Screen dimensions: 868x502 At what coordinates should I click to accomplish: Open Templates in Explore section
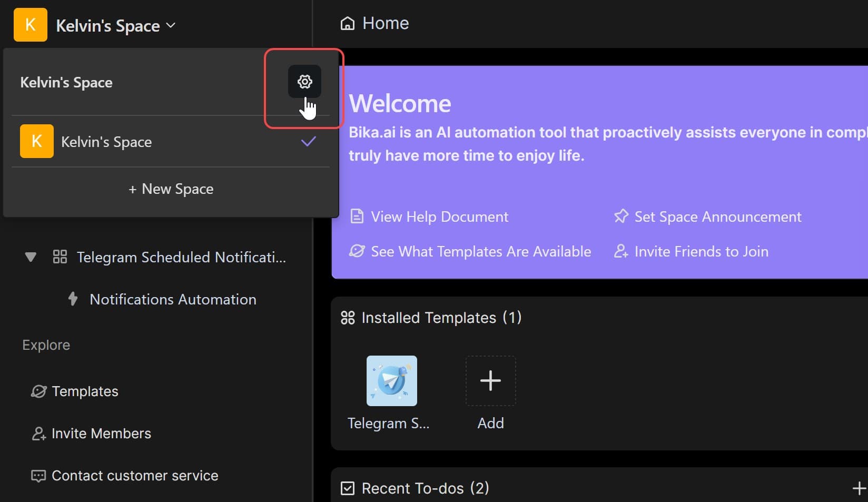pyautogui.click(x=84, y=391)
